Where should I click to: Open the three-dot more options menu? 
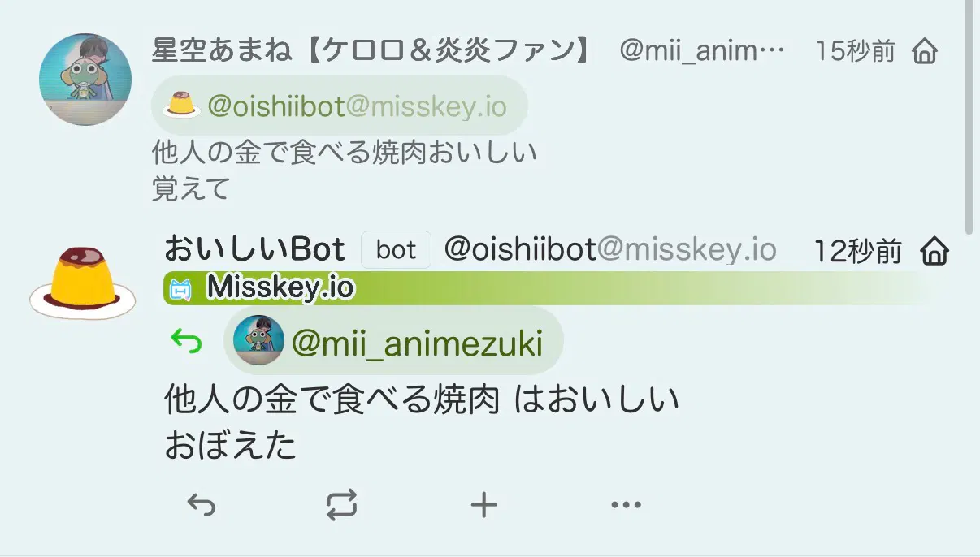pyautogui.click(x=626, y=506)
